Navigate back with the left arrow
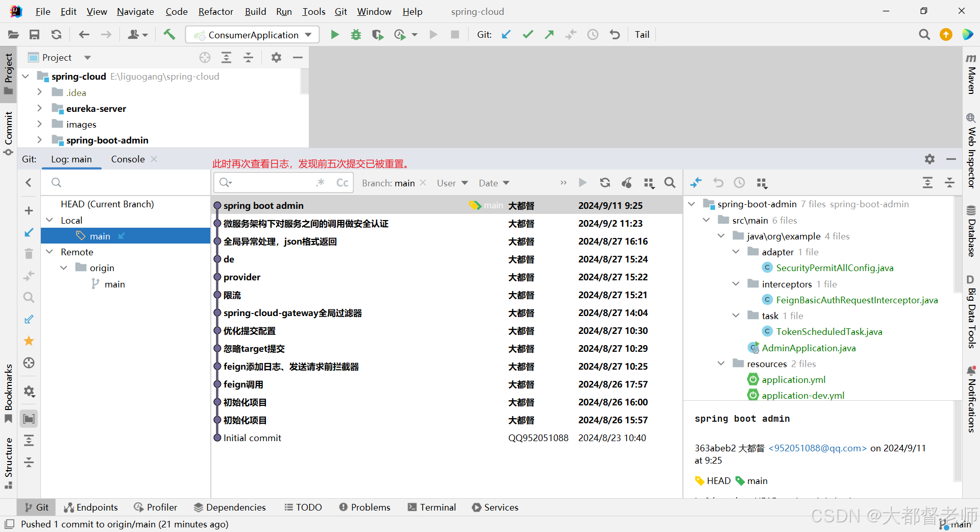The width and height of the screenshot is (980, 532). 84,35
